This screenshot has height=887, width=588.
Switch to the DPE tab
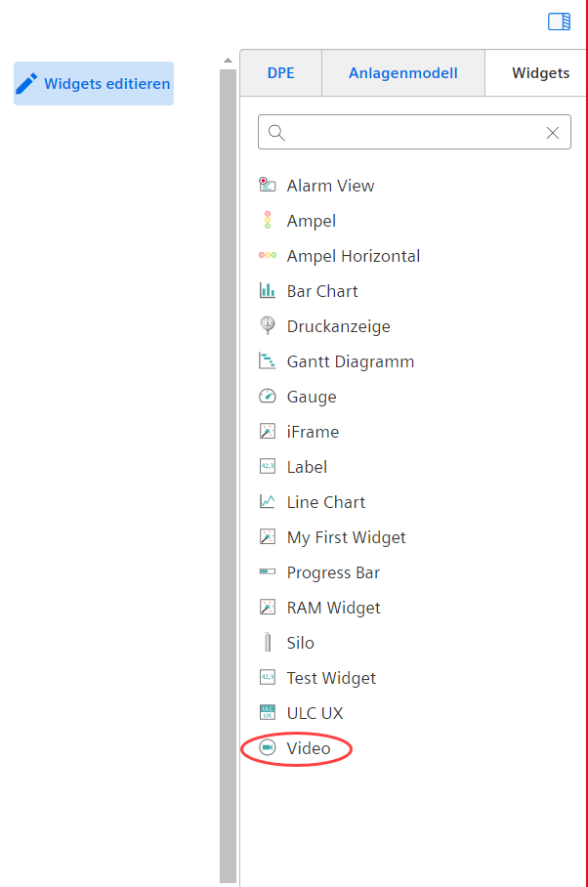pyautogui.click(x=280, y=73)
